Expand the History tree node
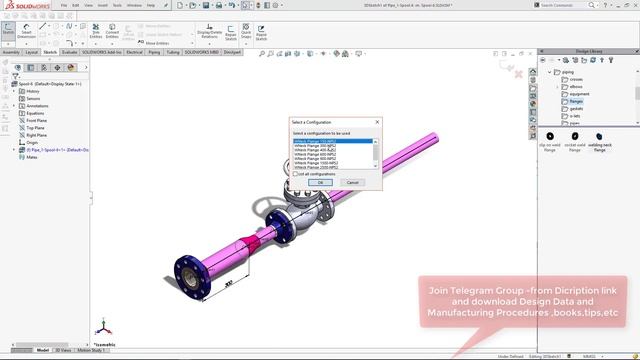The height and width of the screenshot is (360, 640). pyautogui.click(x=14, y=91)
